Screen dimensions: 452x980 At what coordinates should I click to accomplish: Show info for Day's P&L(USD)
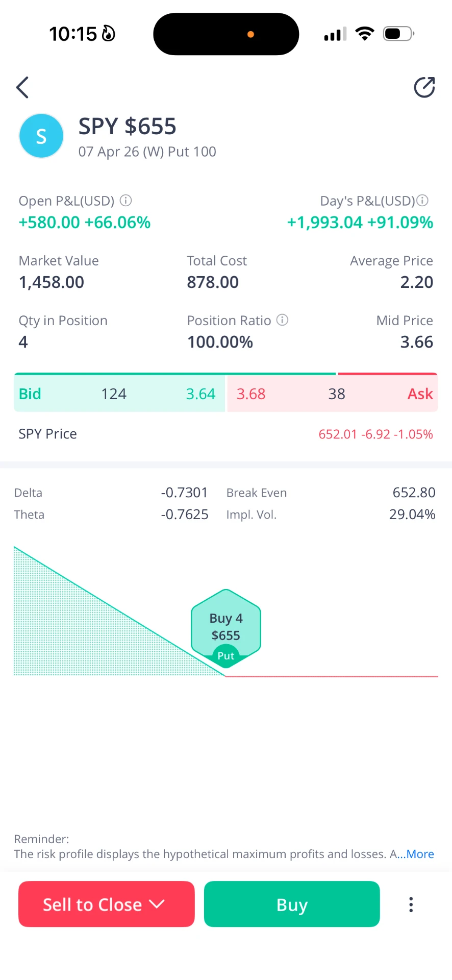point(422,201)
